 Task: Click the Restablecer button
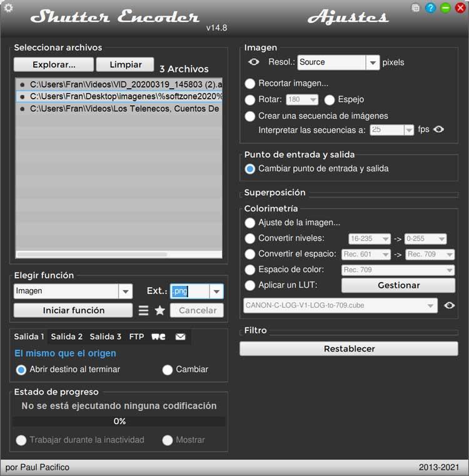pos(349,348)
